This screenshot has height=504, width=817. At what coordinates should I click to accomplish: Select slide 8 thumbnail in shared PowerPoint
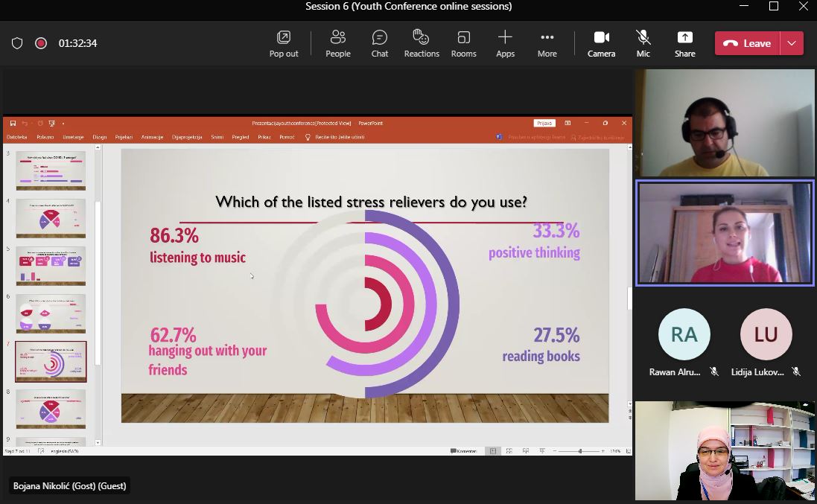click(x=51, y=408)
